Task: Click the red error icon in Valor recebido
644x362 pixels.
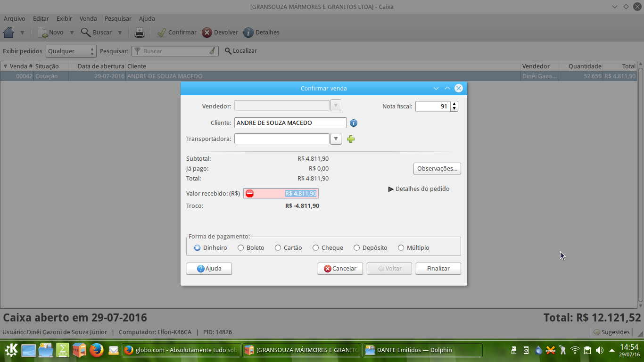Action: [x=250, y=193]
